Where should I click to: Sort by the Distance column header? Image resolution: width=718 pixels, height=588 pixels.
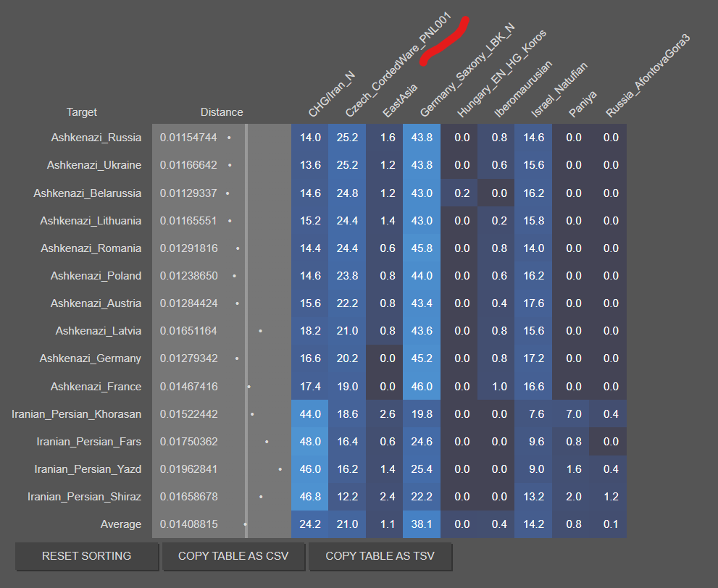[222, 112]
